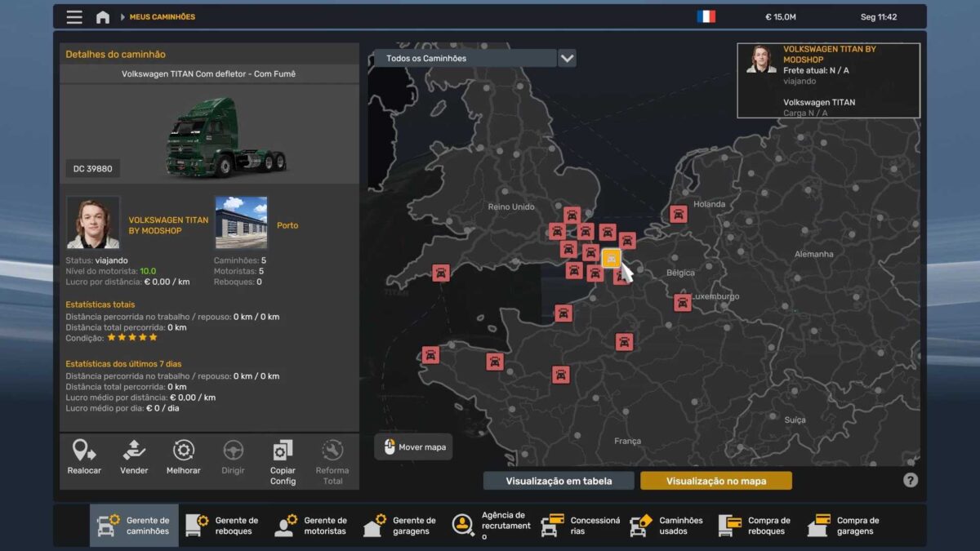Click the Mover mapa button
This screenshot has height=551, width=980.
tap(414, 447)
